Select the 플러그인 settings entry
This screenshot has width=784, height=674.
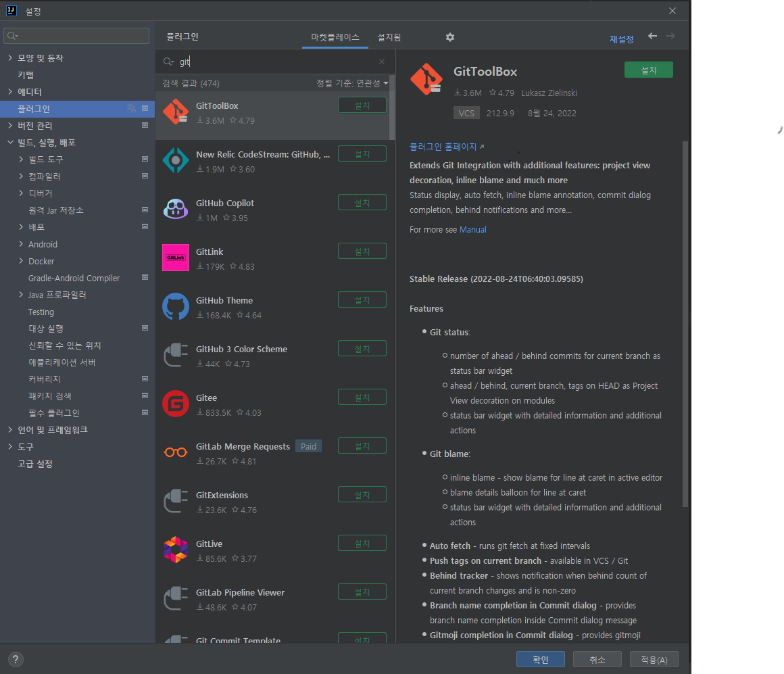[x=78, y=108]
